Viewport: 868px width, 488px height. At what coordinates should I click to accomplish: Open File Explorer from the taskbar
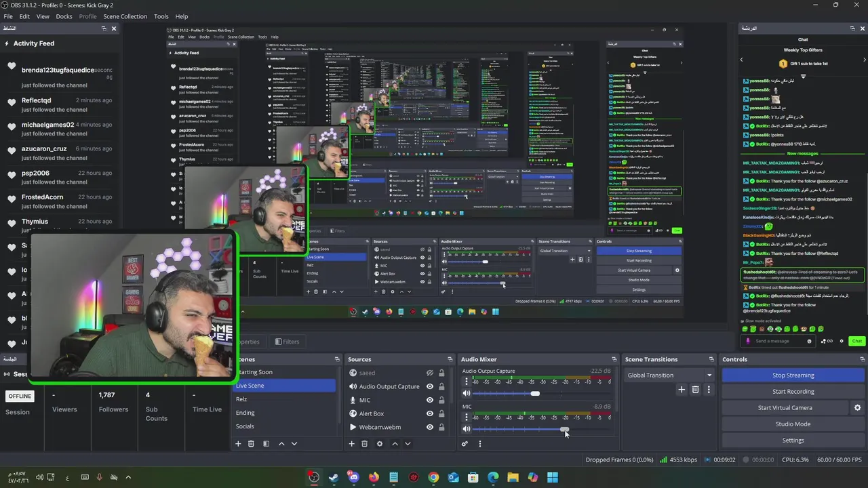tap(513, 477)
